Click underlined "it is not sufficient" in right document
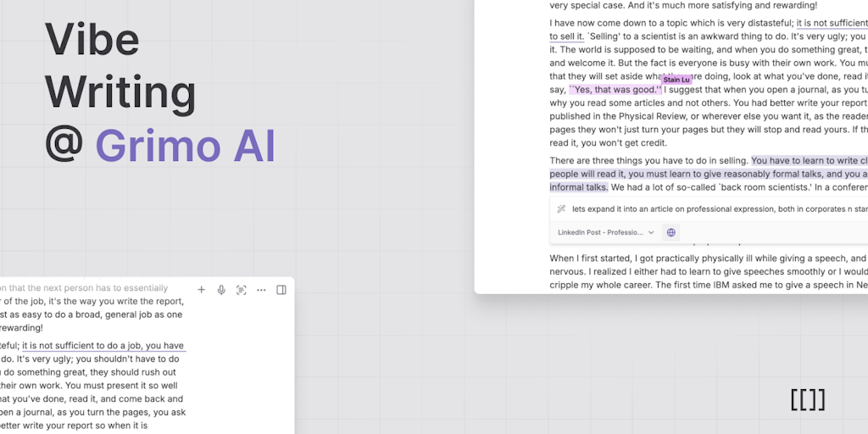 pyautogui.click(x=831, y=23)
